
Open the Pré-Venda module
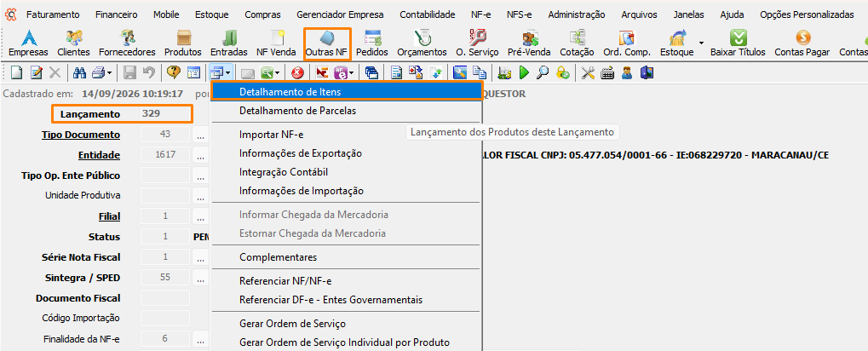[x=529, y=44]
